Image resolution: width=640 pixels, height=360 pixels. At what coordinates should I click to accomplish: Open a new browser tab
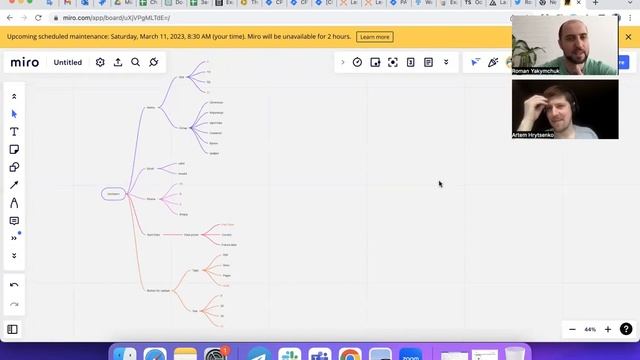point(596,3)
